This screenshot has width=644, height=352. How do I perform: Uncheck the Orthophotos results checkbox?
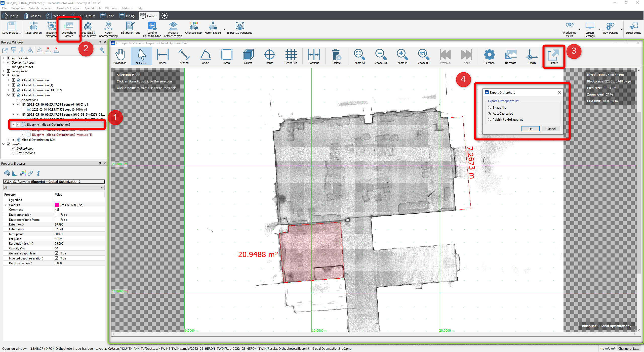click(x=14, y=149)
